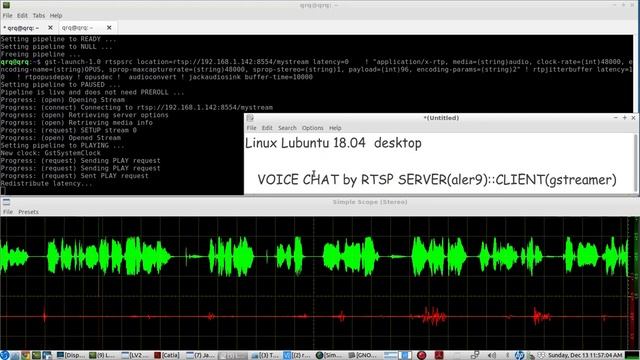Click the CPU monitor graph in tray

click(631, 355)
